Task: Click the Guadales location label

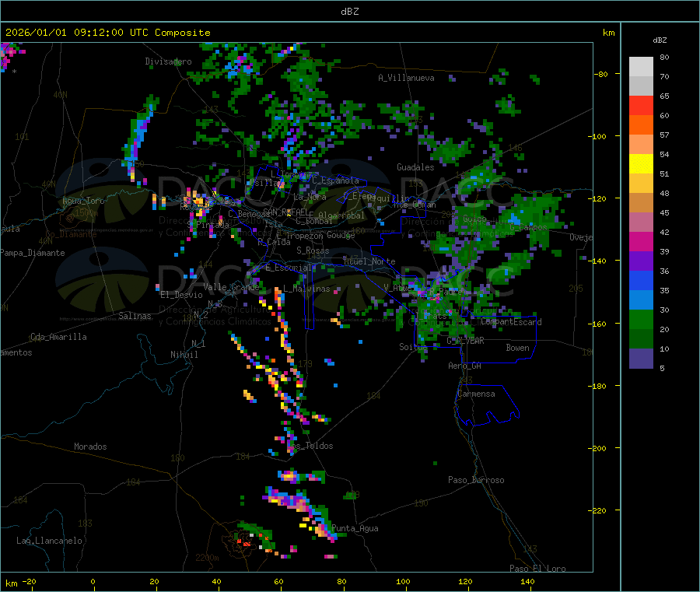Action: 415,167
